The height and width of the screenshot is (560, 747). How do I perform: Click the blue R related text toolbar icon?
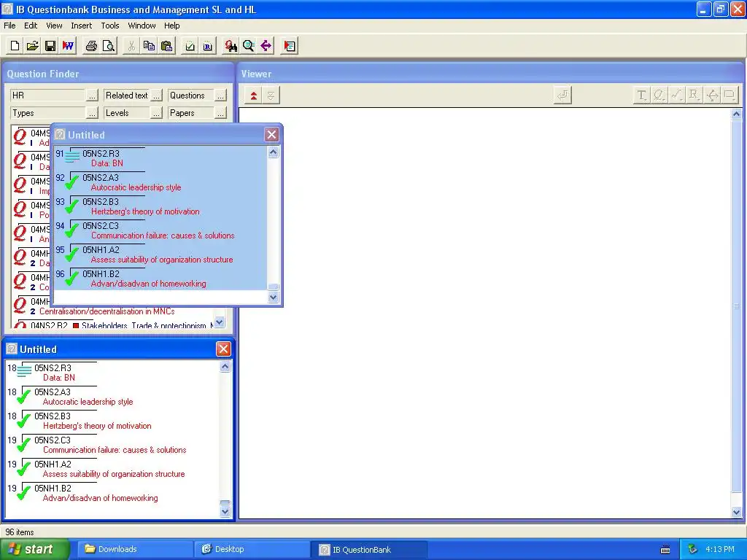tap(208, 46)
